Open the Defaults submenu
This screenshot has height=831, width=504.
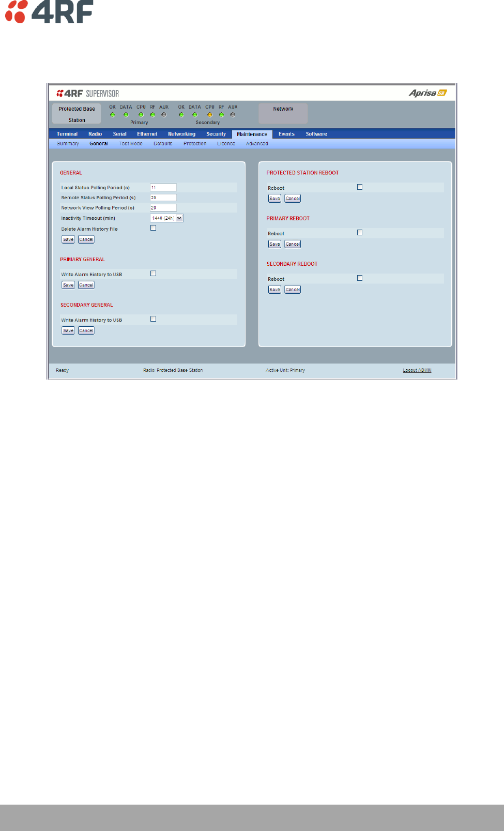[x=163, y=144]
